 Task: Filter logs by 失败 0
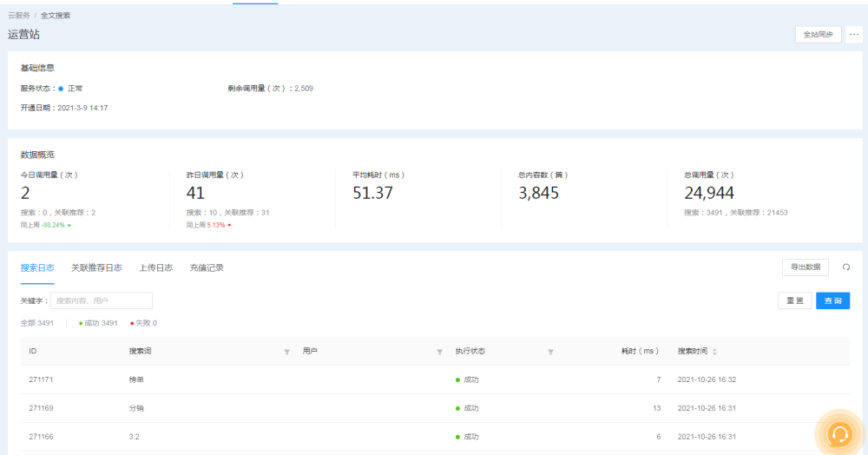point(143,323)
